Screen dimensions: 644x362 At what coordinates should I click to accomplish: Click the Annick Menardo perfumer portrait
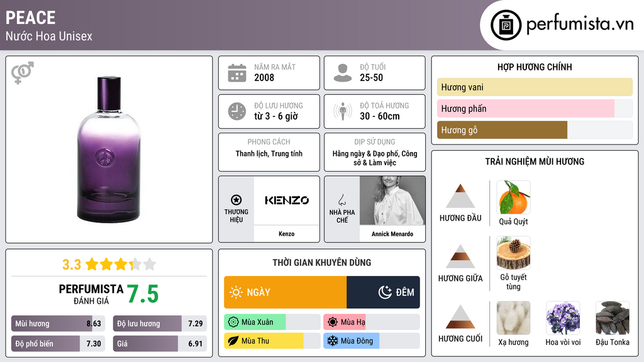[x=392, y=200]
